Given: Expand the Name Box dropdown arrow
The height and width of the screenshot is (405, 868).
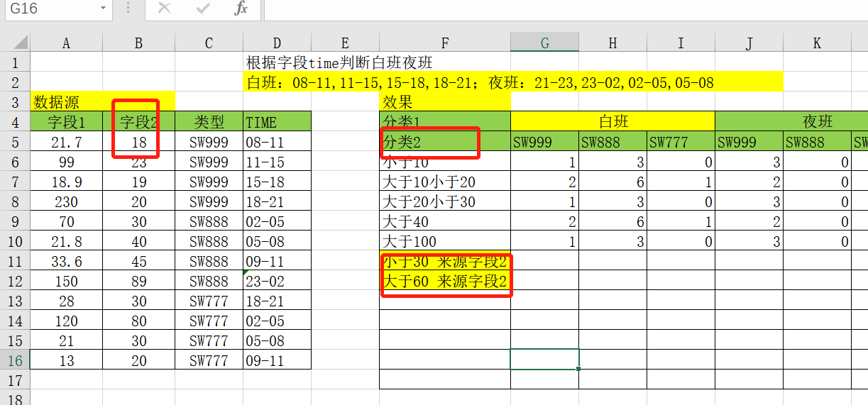Looking at the screenshot, I should tap(103, 9).
